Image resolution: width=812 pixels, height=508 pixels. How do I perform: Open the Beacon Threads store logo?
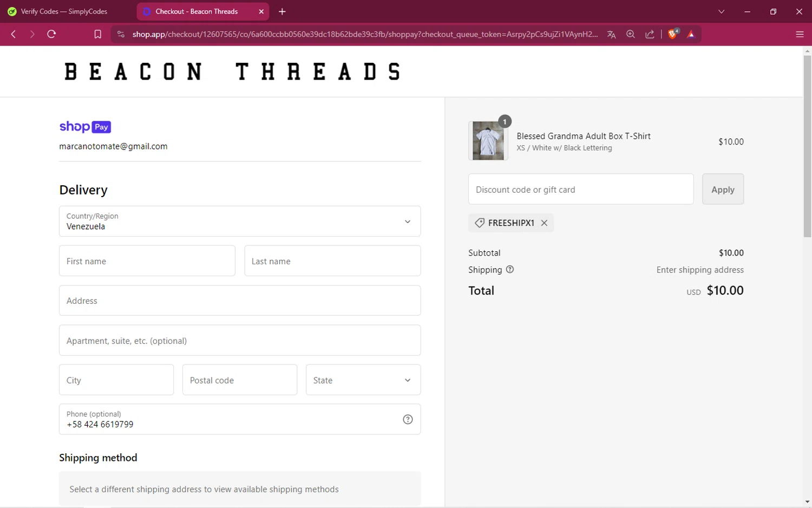point(233,71)
